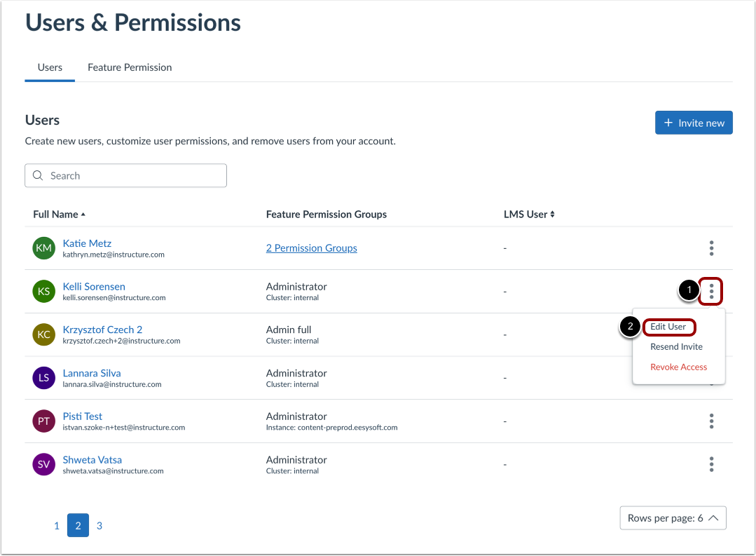756x556 pixels.
Task: Open the three-dot menu for Lannara Silva
Action: 711,378
